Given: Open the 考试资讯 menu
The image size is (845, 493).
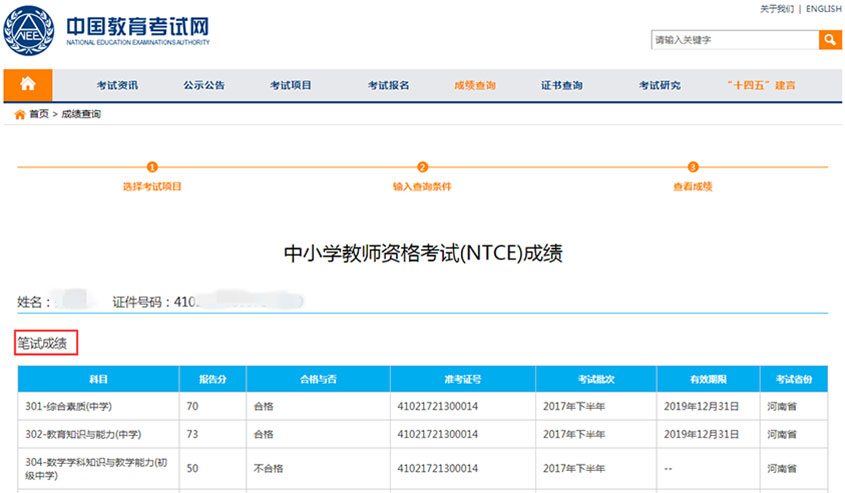Looking at the screenshot, I should [x=117, y=85].
